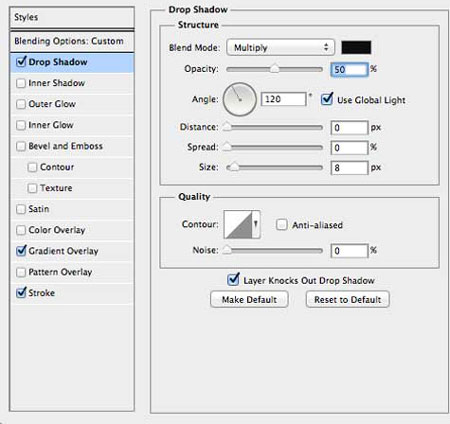The image size is (450, 424).
Task: Select the Satin style label
Action: click(39, 209)
